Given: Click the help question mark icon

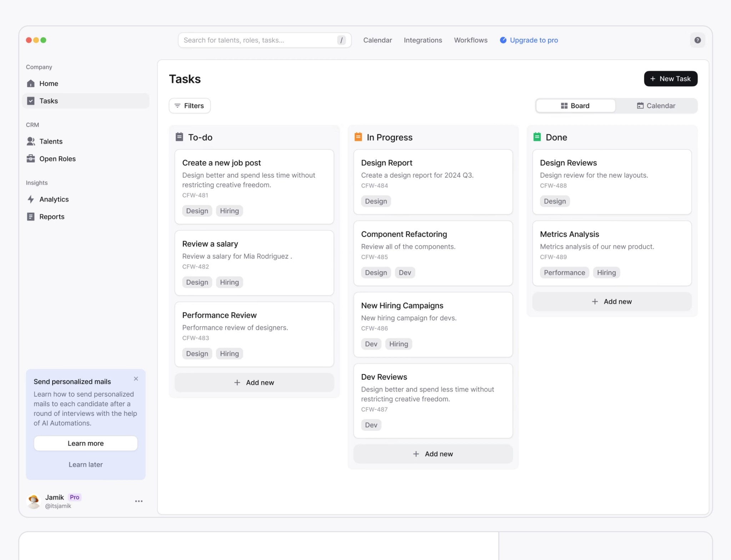Looking at the screenshot, I should (697, 40).
